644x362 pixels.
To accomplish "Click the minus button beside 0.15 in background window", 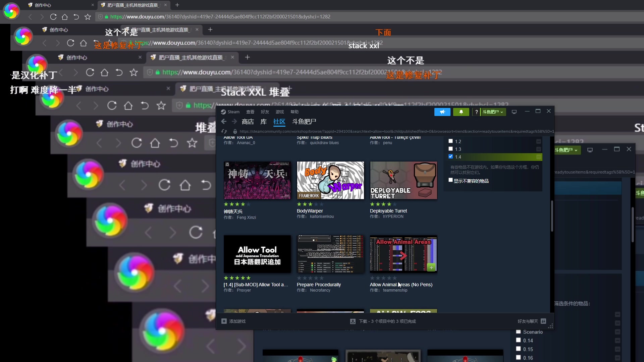I will 618,349.
